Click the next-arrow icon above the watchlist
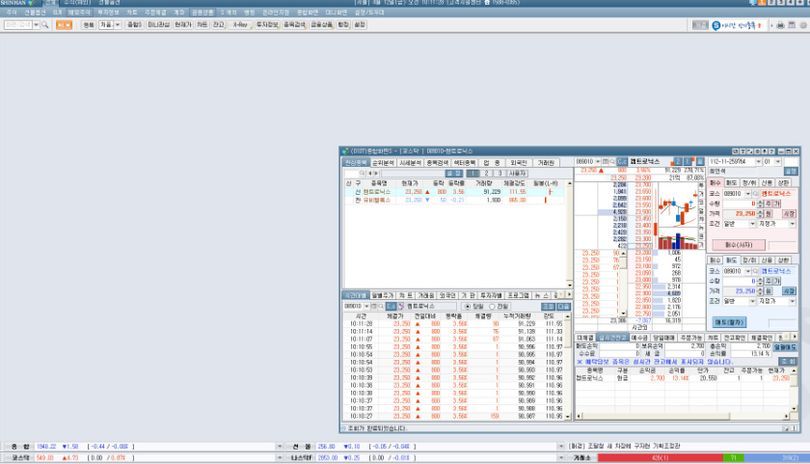This screenshot has width=810, height=464. tap(376, 174)
